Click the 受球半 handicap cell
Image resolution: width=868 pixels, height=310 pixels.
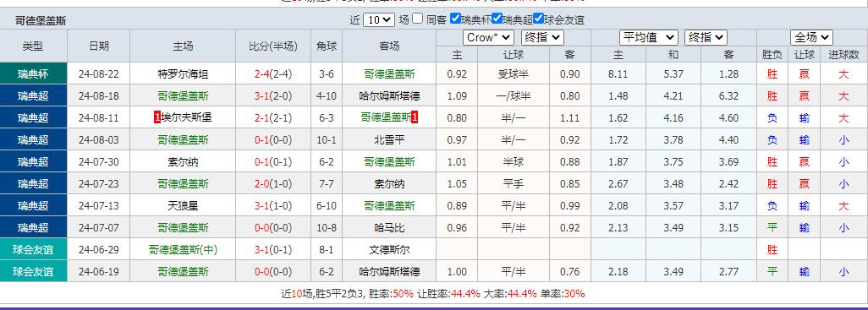pyautogui.click(x=514, y=73)
